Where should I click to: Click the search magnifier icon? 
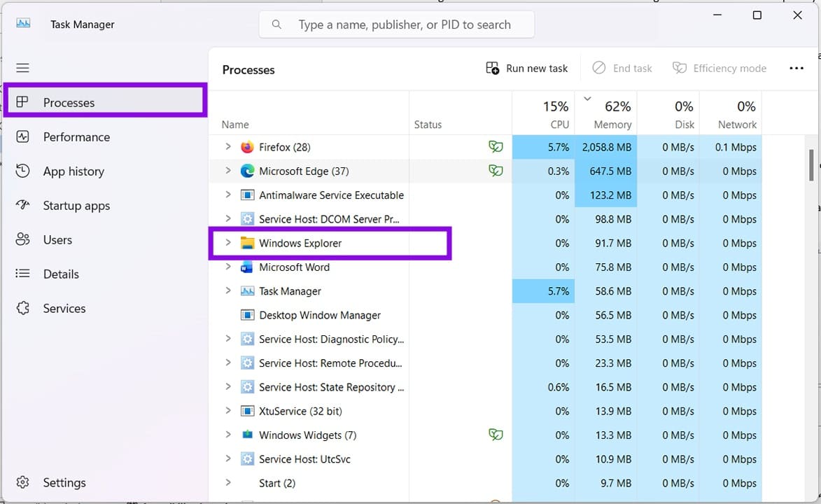coord(276,24)
